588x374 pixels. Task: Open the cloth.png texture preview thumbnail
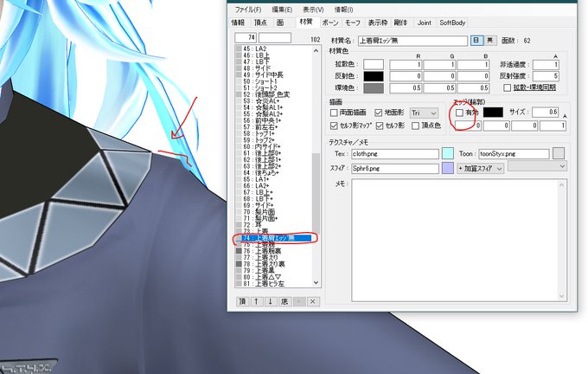point(448,153)
